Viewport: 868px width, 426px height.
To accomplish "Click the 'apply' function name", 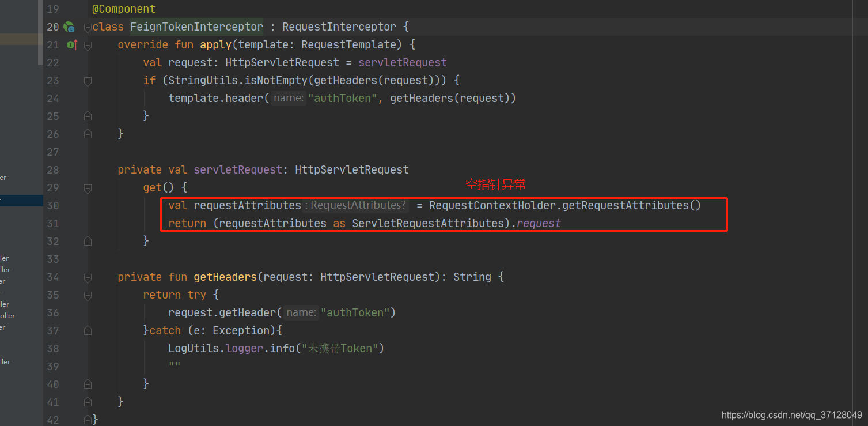I will [x=216, y=44].
